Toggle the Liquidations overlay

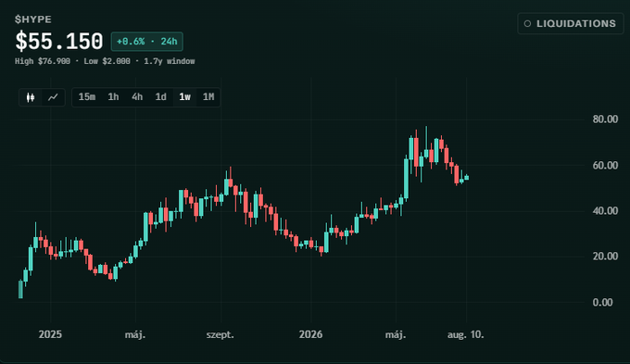571,24
